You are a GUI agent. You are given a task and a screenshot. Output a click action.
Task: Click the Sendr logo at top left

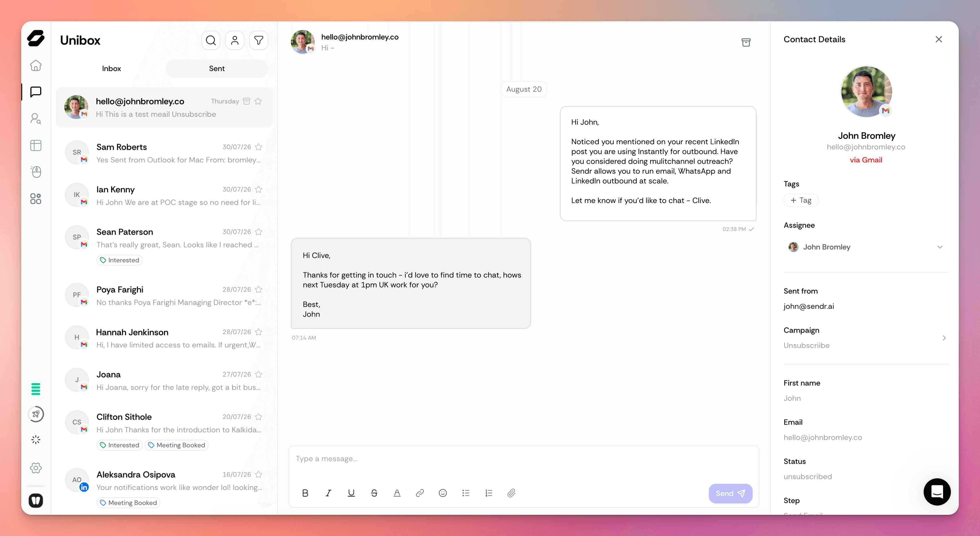[36, 38]
